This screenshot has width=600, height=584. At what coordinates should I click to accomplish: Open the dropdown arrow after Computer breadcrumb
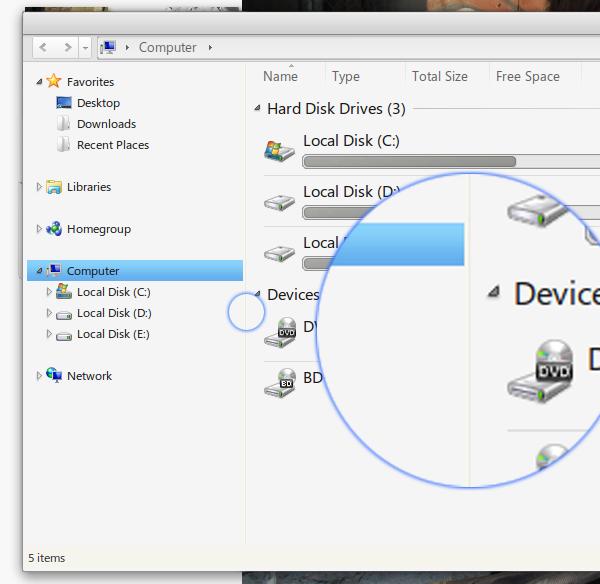tap(210, 47)
